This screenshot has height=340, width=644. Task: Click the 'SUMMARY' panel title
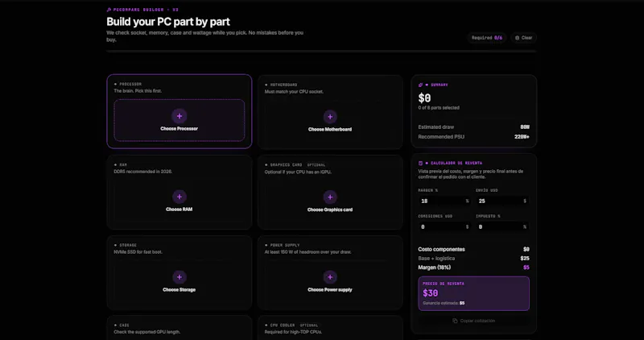point(439,85)
